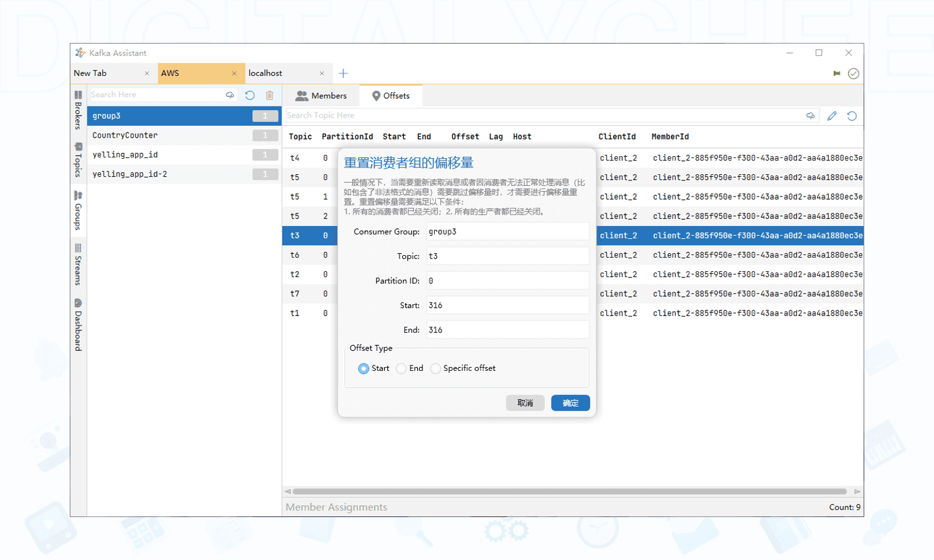This screenshot has width=934, height=560.
Task: Refresh the offsets table
Action: (852, 115)
